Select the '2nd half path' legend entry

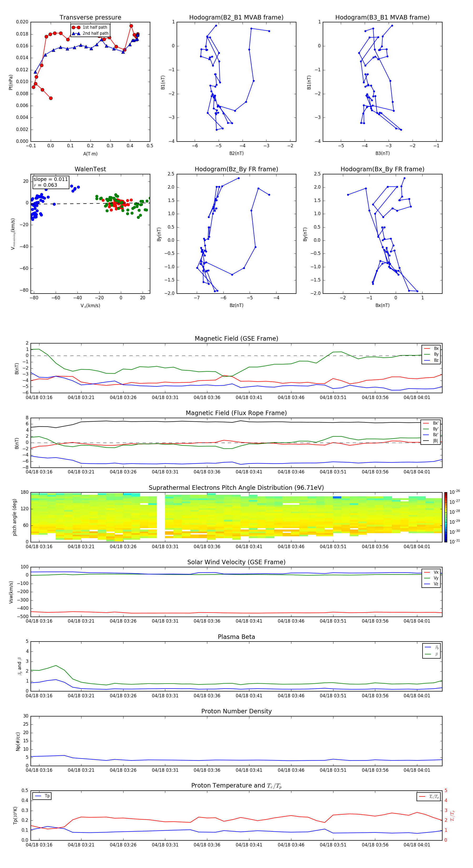coord(90,33)
